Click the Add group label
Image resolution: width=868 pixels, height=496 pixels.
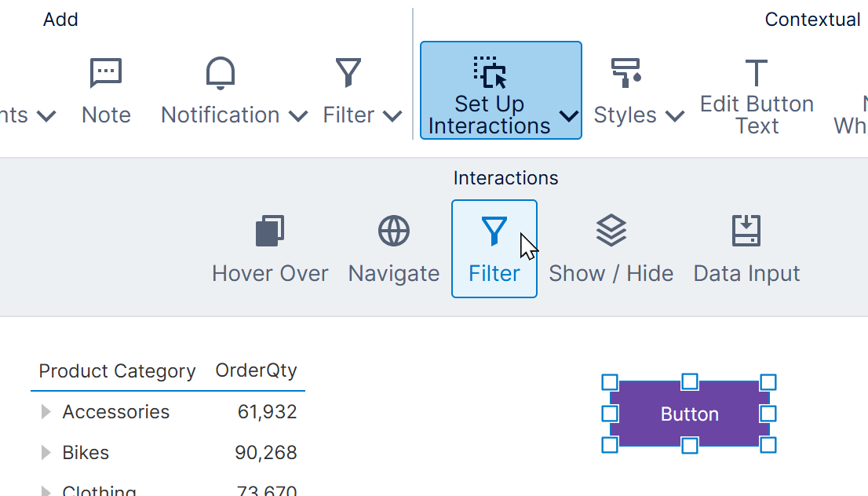pos(60,20)
